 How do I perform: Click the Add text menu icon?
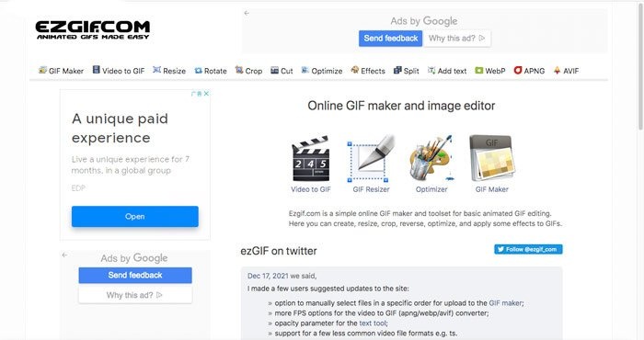tap(431, 70)
